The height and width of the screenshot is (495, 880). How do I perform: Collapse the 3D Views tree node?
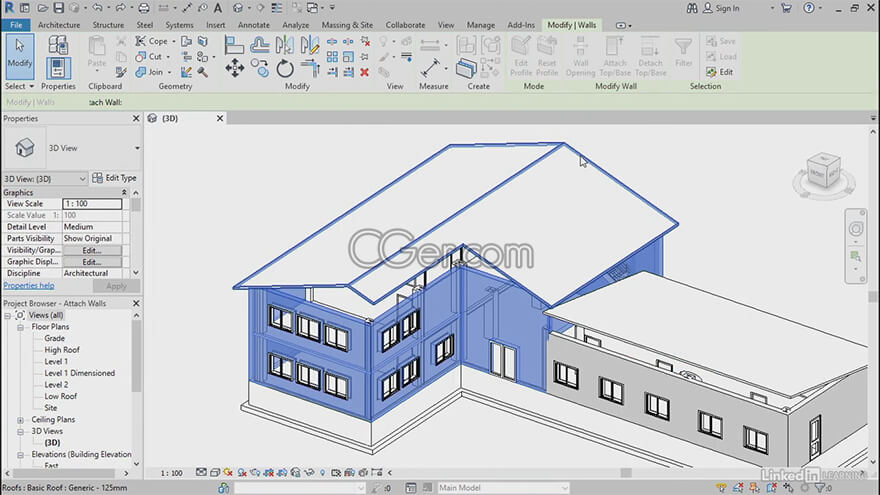pos(21,432)
